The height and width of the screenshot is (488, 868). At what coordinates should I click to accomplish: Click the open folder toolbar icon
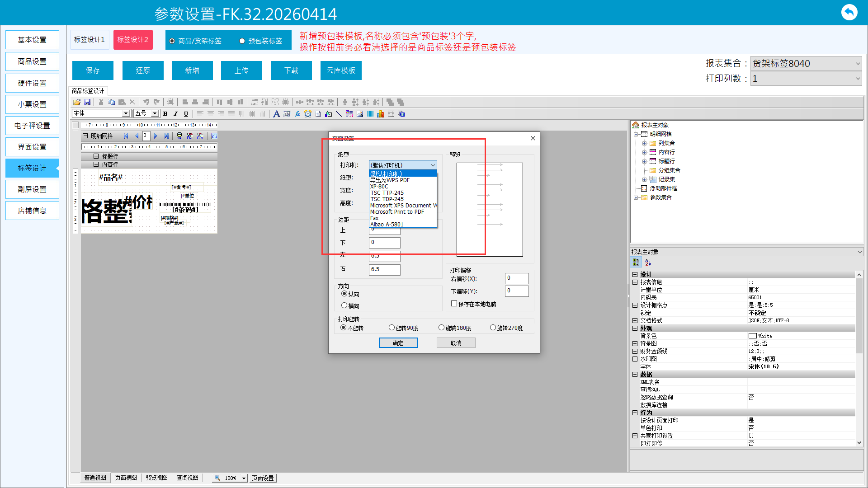click(x=77, y=102)
